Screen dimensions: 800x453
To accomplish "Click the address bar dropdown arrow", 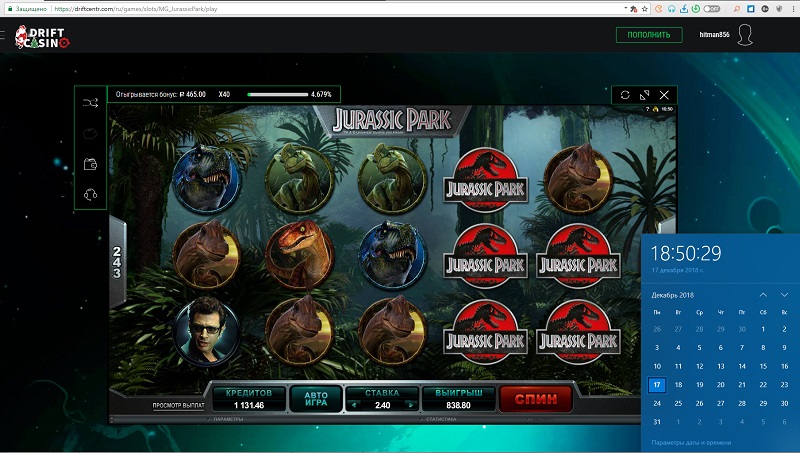I will point(626,8).
